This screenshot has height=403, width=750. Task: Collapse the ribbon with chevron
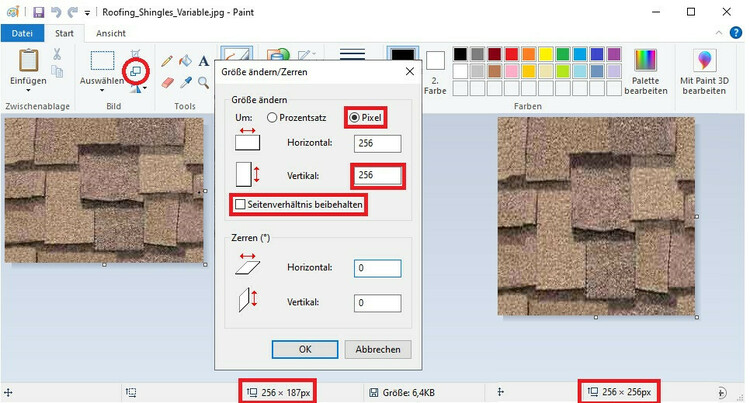point(719,33)
